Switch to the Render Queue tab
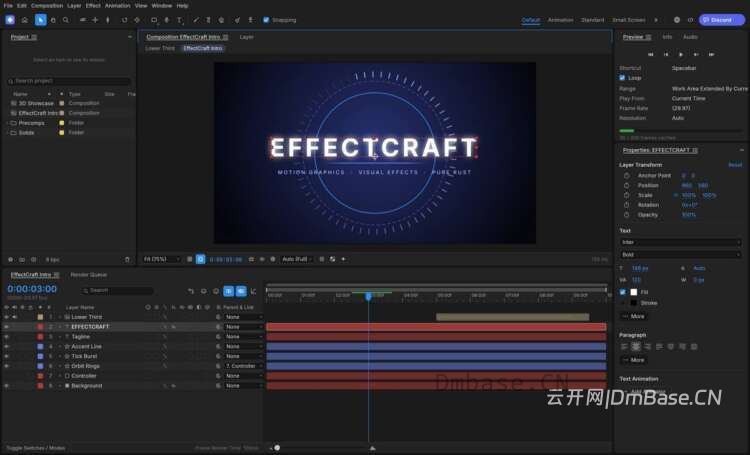The width and height of the screenshot is (750, 455). [x=88, y=275]
